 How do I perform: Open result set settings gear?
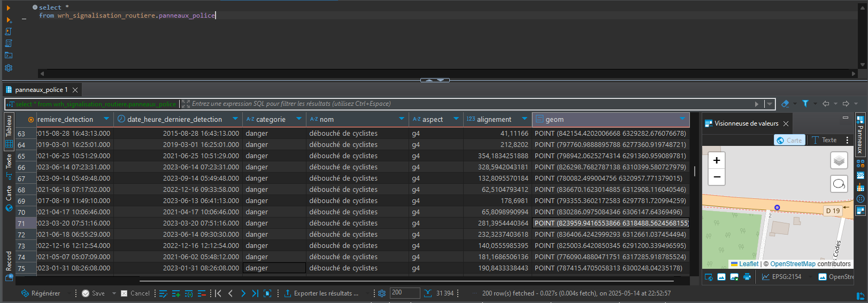click(382, 293)
